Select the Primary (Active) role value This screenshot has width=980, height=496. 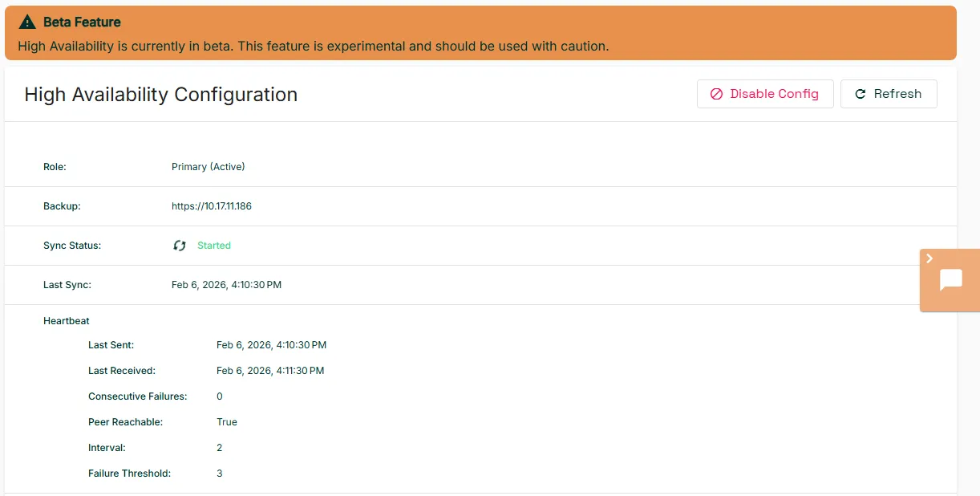[209, 167]
